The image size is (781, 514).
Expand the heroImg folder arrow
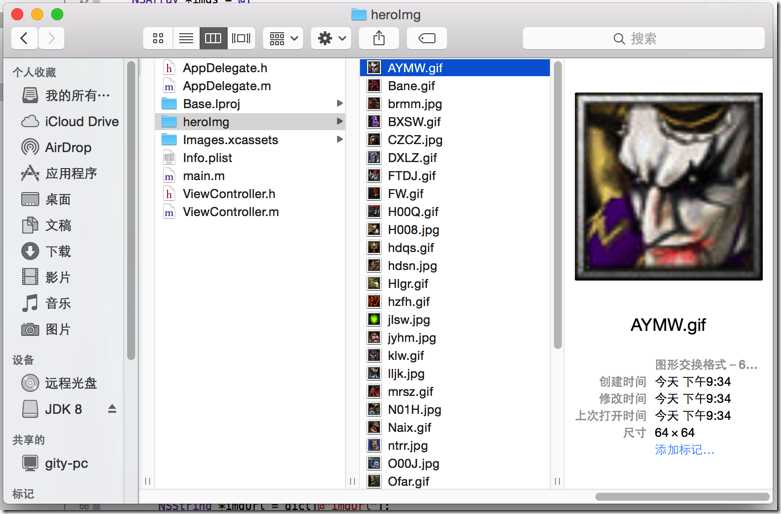pos(340,122)
